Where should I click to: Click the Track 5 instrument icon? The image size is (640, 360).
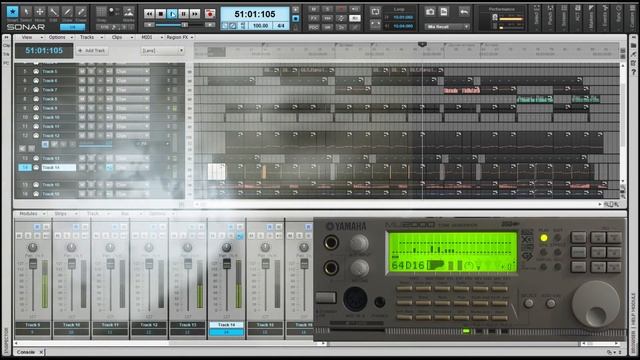(36, 71)
